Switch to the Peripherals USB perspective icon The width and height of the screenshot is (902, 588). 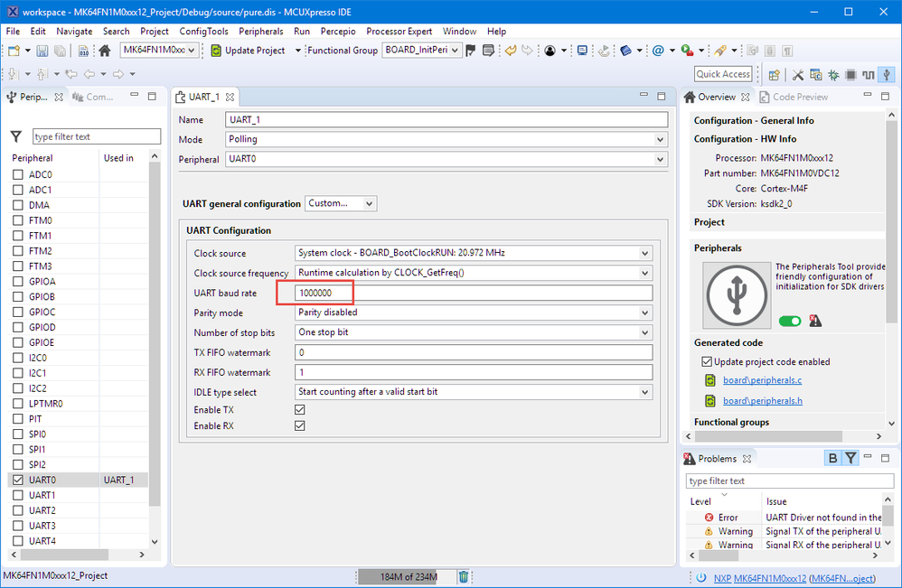coord(887,75)
